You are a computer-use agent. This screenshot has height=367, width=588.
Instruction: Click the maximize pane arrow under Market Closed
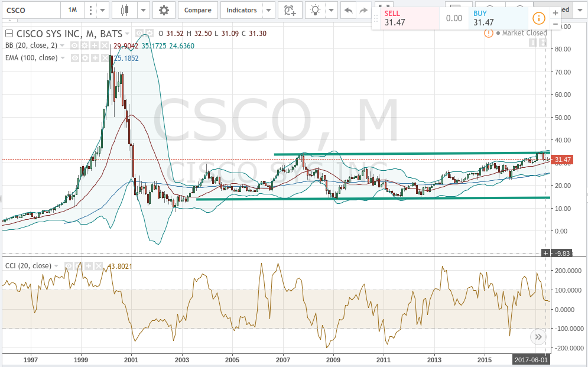(x=542, y=43)
